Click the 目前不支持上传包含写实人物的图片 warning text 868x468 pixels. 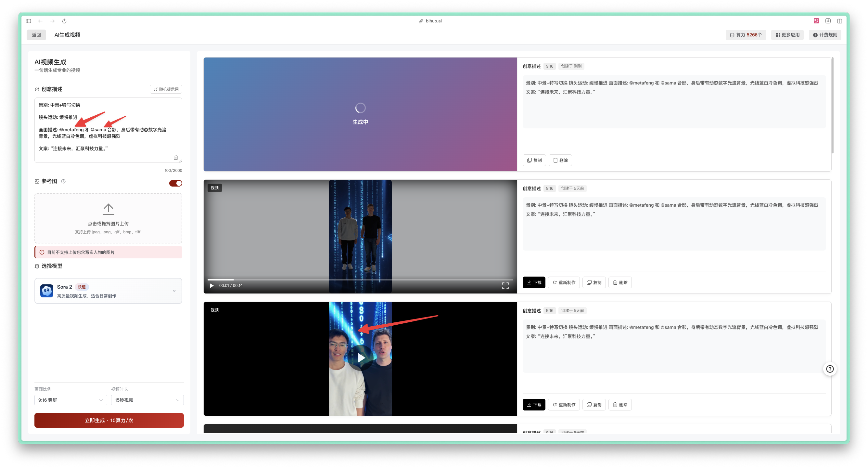pyautogui.click(x=81, y=252)
